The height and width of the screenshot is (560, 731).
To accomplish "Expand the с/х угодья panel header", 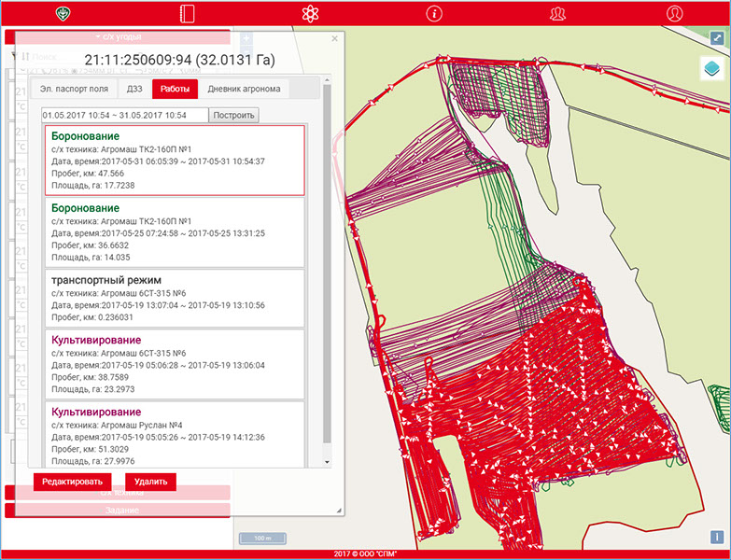I will click(118, 36).
